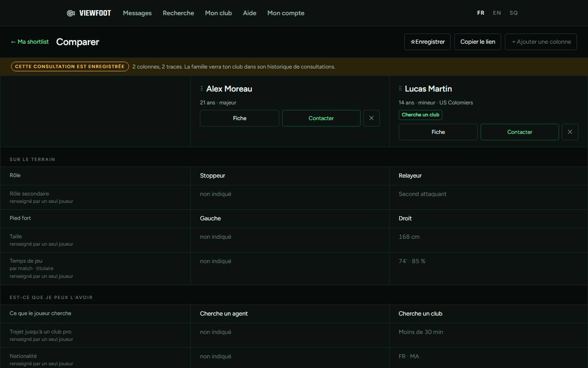The height and width of the screenshot is (368, 588).
Task: Click the Gauche pied fort value
Action: coord(210,218)
